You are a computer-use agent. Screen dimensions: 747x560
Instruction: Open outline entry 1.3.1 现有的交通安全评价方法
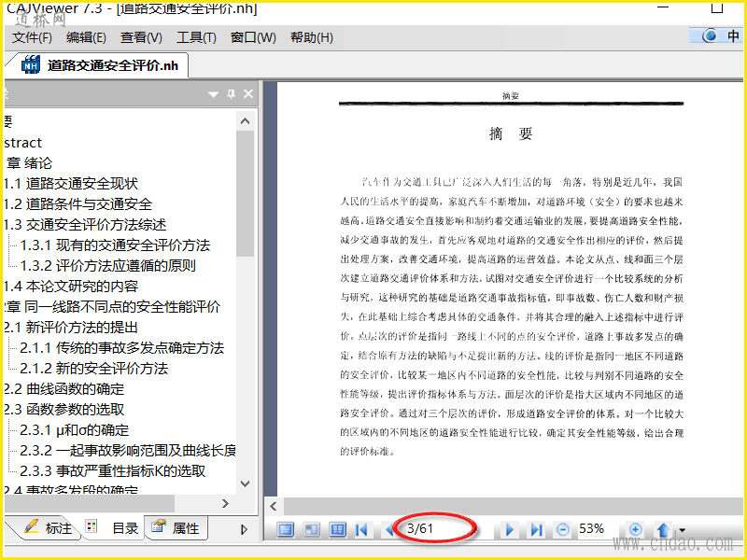coord(115,245)
